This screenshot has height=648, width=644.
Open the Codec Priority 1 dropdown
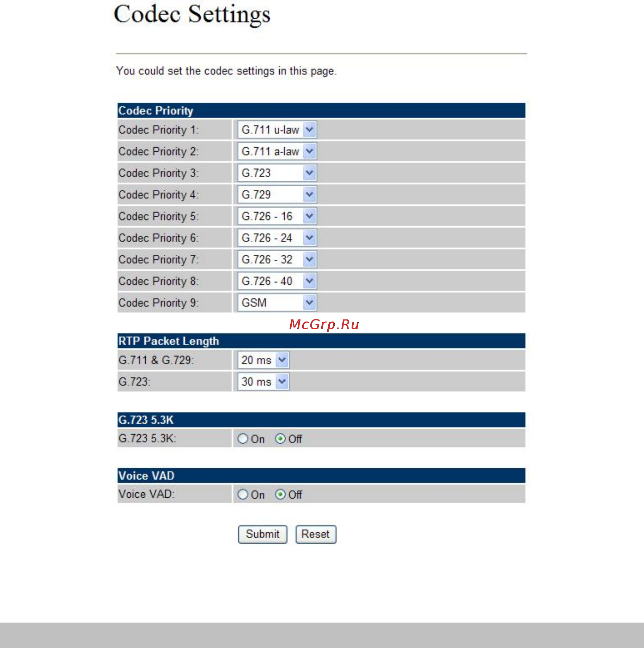[x=277, y=130]
